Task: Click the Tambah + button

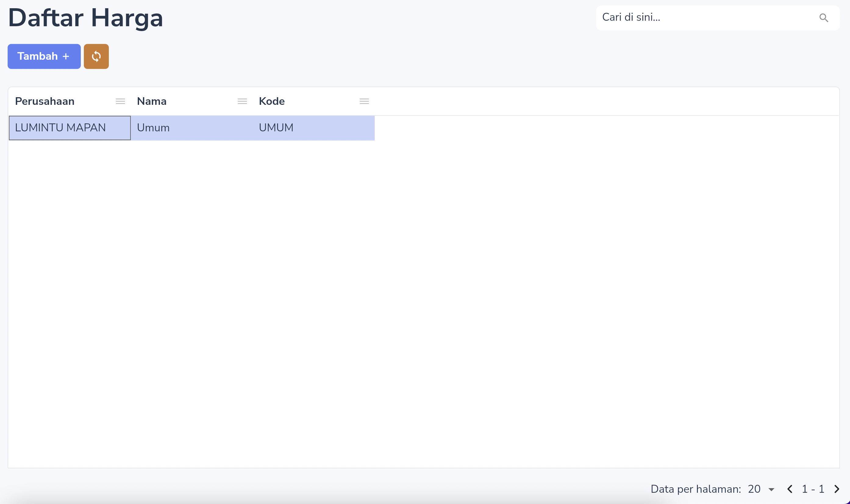Action: click(x=44, y=56)
